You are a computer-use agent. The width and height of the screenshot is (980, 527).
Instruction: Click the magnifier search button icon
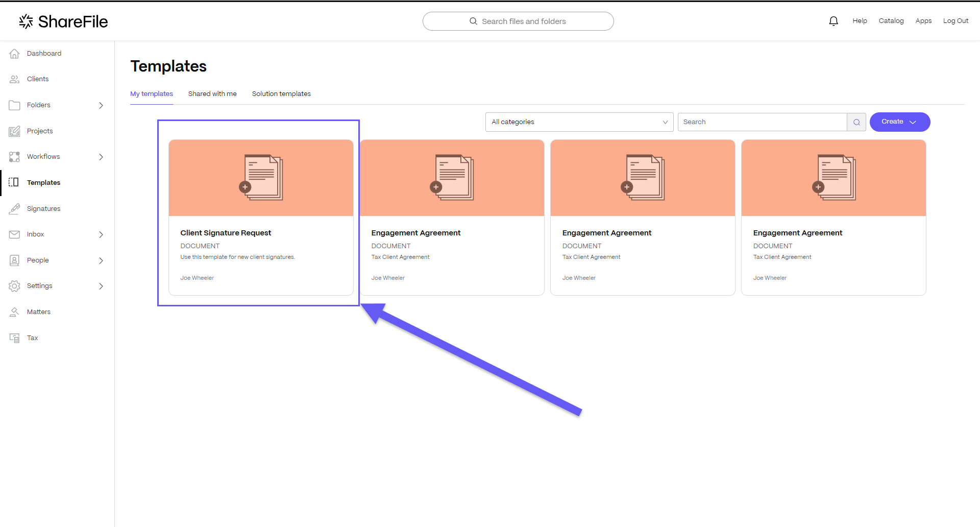(x=856, y=122)
